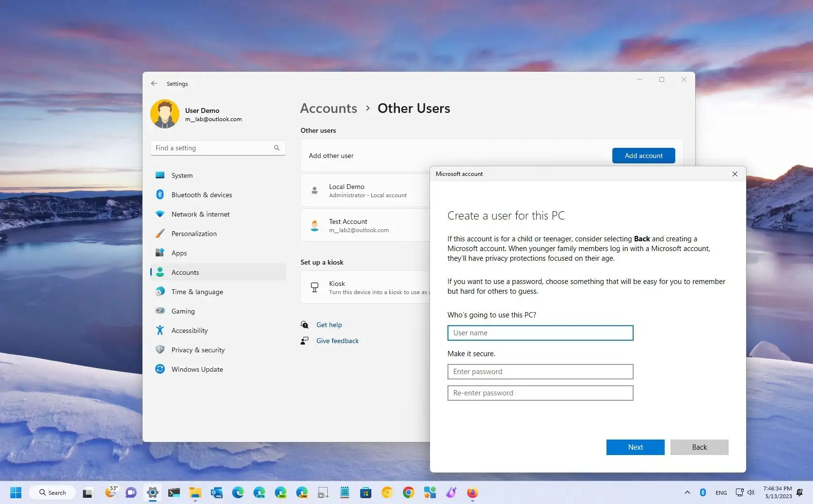Select the Accounts breadcrumb
The image size is (813, 504).
point(328,108)
